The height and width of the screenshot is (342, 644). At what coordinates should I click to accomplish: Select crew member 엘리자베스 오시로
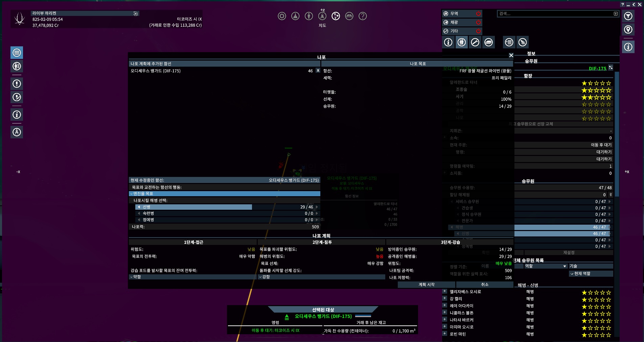465,292
